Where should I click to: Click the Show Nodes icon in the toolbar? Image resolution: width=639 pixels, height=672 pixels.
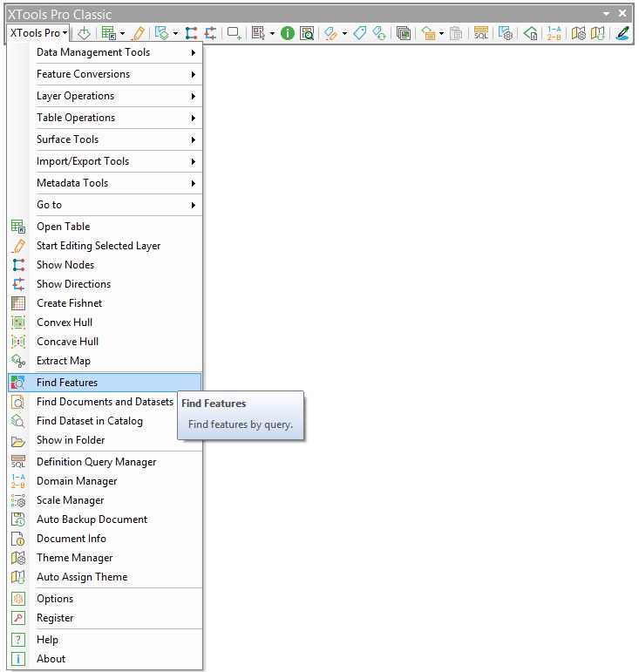[x=191, y=33]
